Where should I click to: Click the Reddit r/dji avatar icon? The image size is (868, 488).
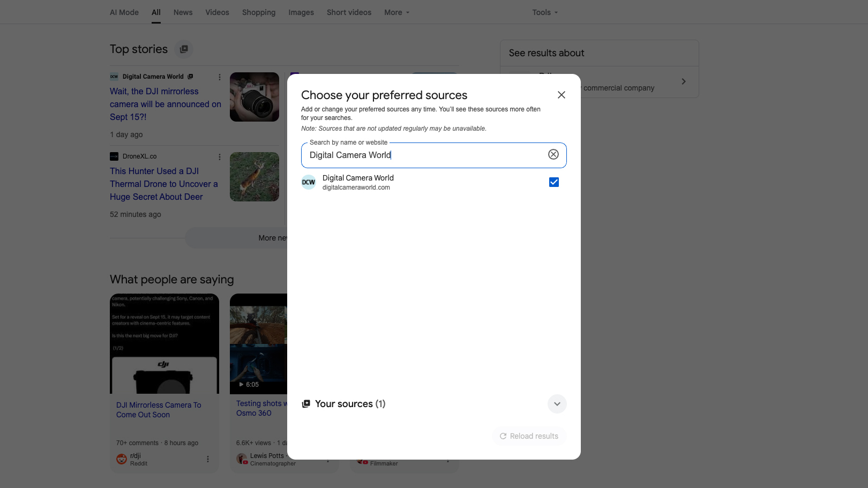coord(122,459)
